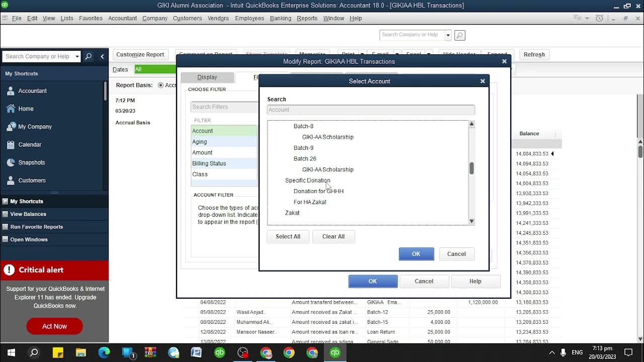Open WinRAR from taskbar
The height and width of the screenshot is (362, 644).
tap(150, 352)
